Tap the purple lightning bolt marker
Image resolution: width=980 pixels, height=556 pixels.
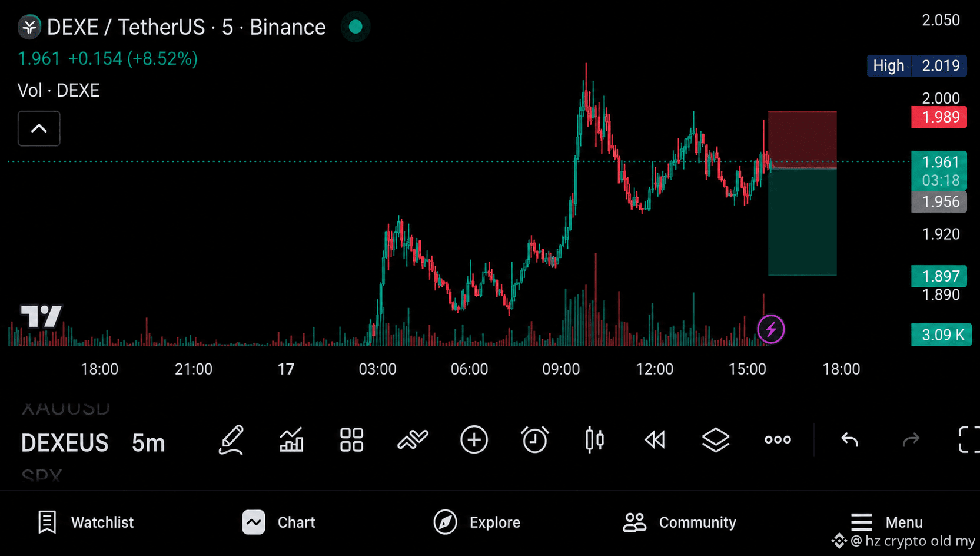[771, 329]
